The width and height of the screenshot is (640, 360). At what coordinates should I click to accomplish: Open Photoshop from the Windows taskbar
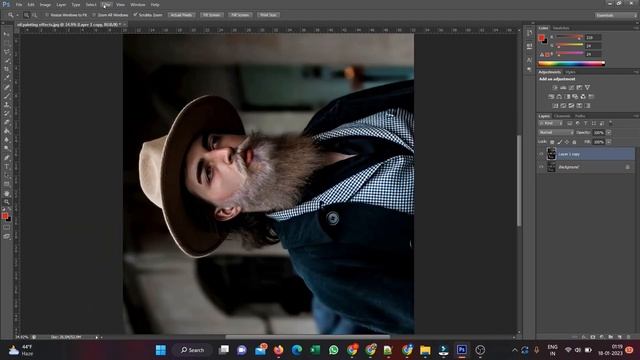(x=462, y=350)
